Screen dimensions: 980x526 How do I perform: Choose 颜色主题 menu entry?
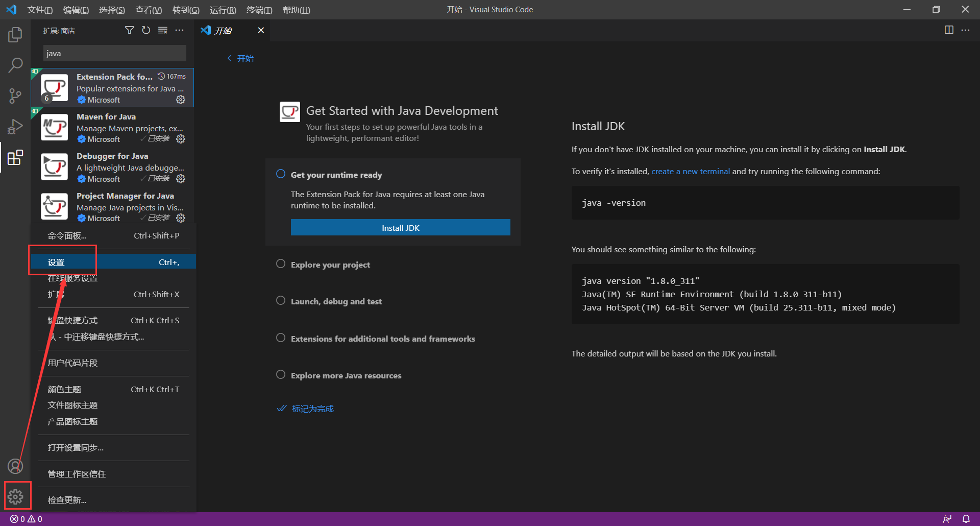[x=113, y=389]
